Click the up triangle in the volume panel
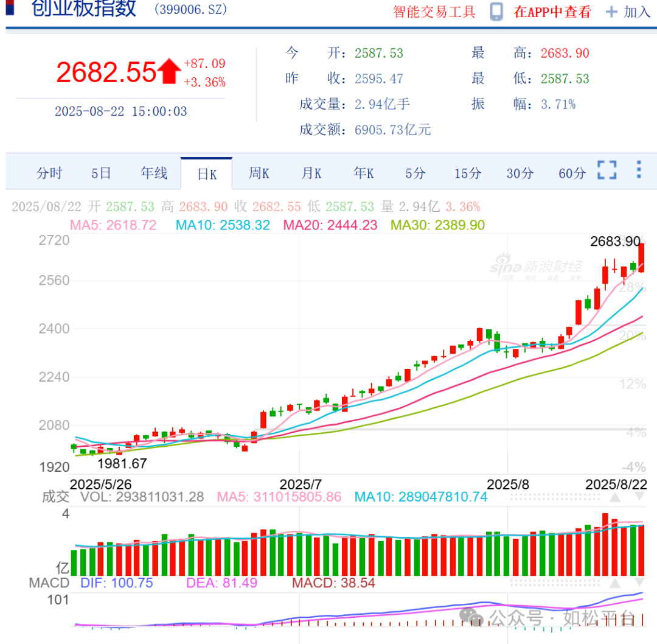The height and width of the screenshot is (644, 657). click(614, 498)
